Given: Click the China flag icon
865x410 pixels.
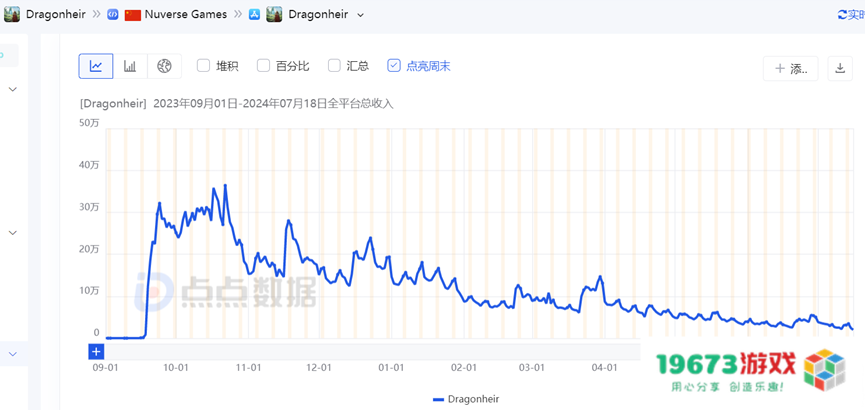Looking at the screenshot, I should coord(132,15).
